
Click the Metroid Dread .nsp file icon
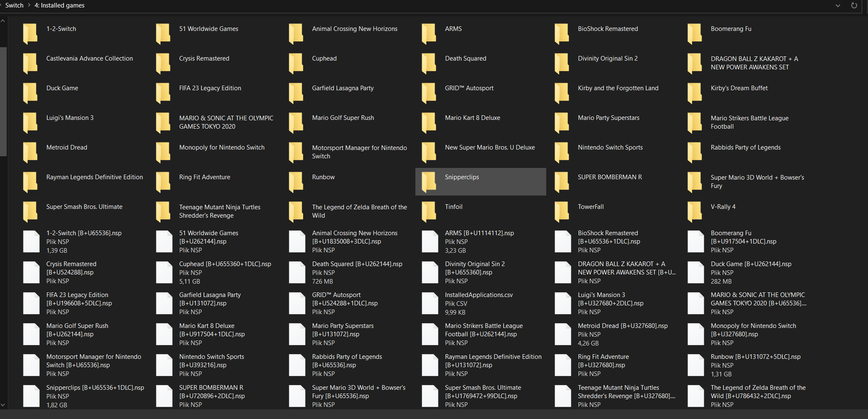pos(563,334)
